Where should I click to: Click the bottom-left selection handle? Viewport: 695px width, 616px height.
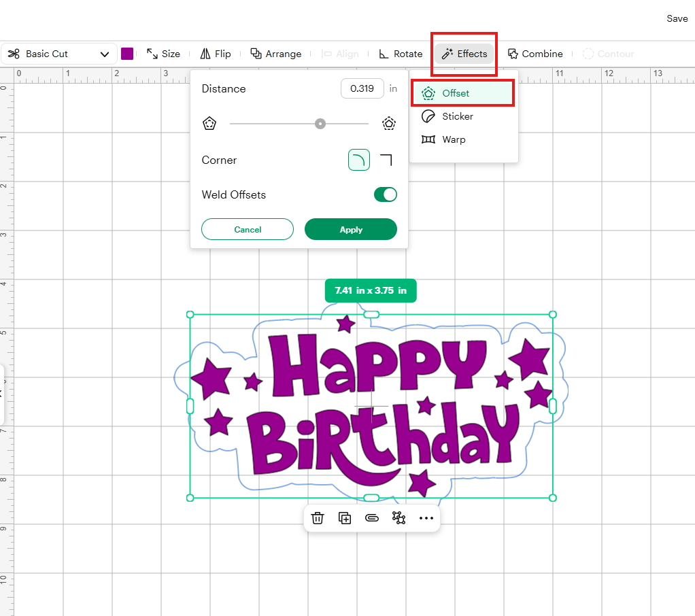(190, 498)
